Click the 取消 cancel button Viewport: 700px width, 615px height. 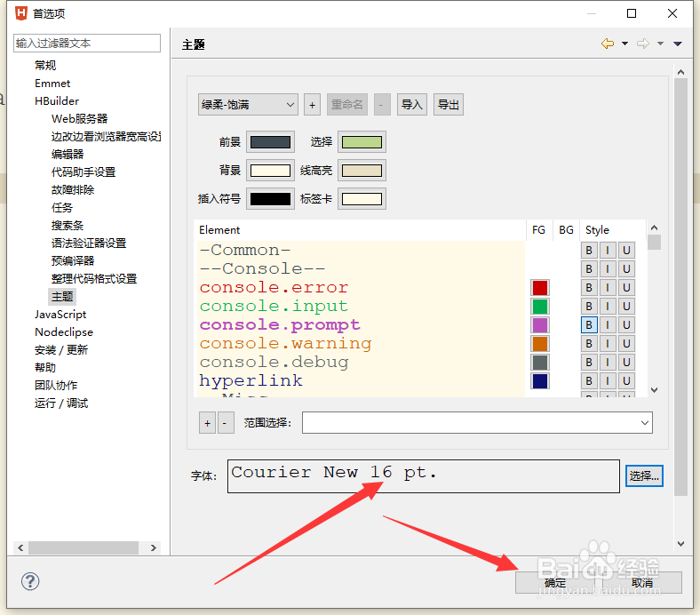tap(642, 583)
